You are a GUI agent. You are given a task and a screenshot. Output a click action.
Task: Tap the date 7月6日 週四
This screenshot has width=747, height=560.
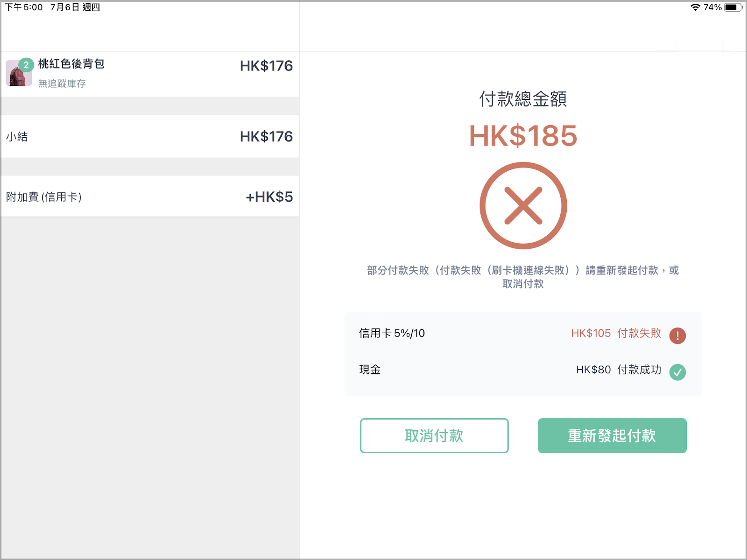tap(75, 7)
